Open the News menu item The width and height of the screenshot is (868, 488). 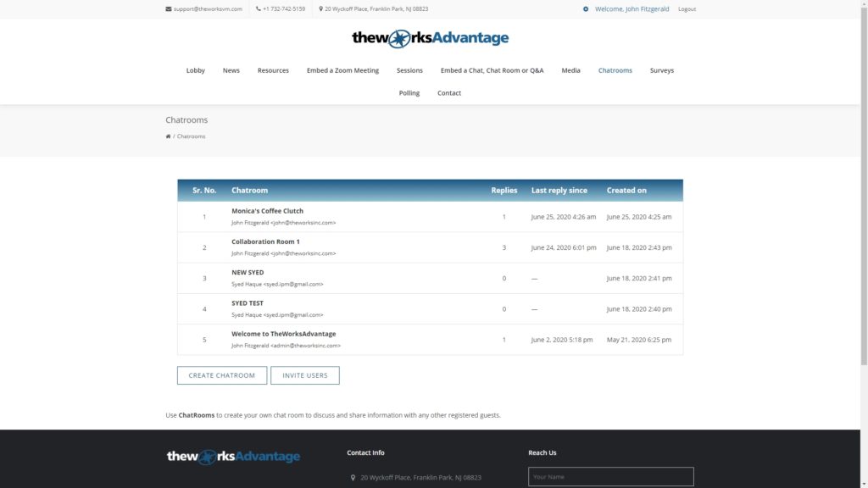pyautogui.click(x=231, y=70)
